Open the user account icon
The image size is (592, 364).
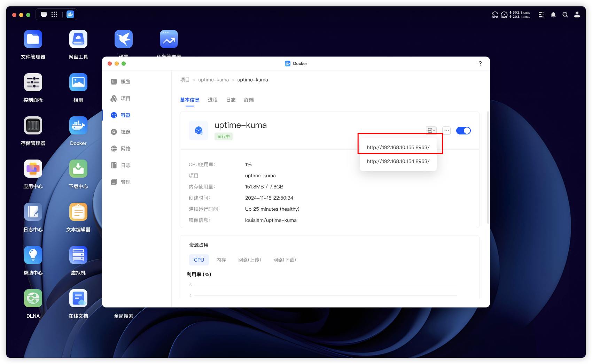coord(577,15)
